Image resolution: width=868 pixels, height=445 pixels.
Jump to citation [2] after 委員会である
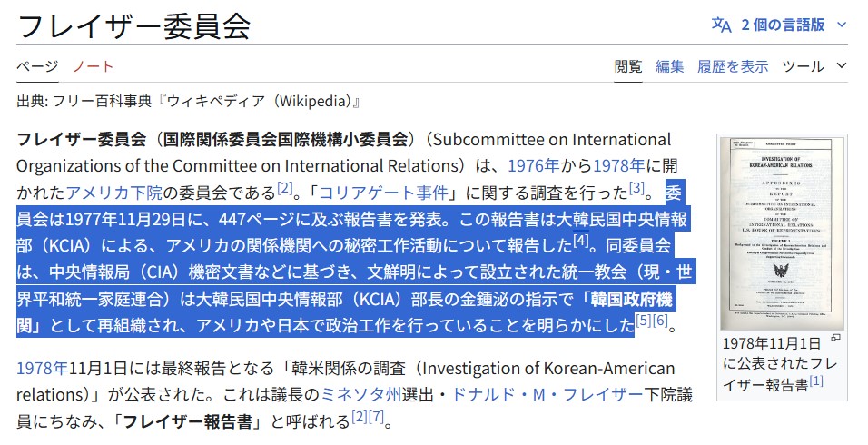pyautogui.click(x=284, y=188)
